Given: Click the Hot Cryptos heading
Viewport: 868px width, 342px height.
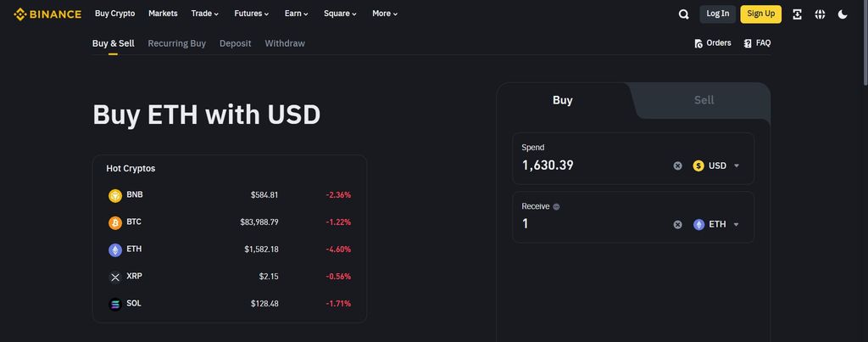Looking at the screenshot, I should coord(131,169).
